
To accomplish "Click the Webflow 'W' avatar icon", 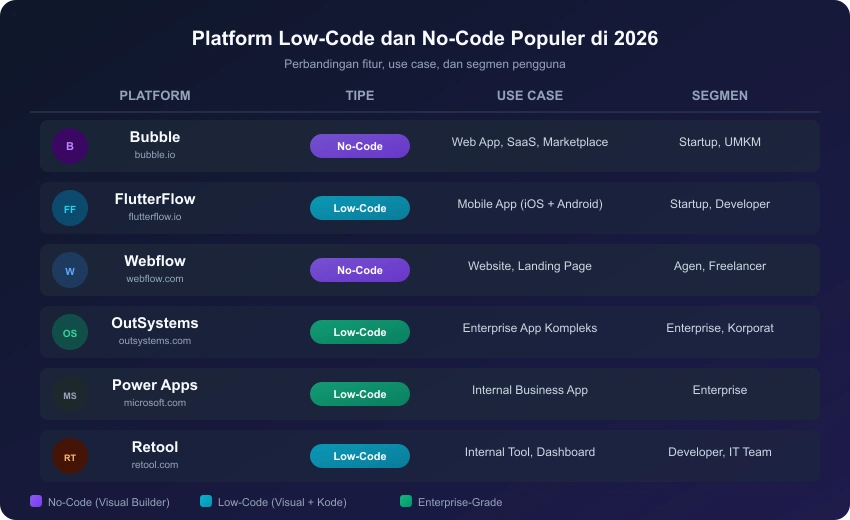I will (70, 270).
